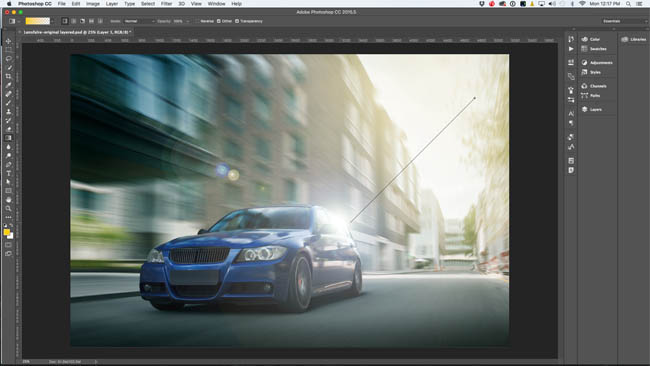Click the yellow foreground color swatch
The image size is (650, 366).
tap(7, 233)
